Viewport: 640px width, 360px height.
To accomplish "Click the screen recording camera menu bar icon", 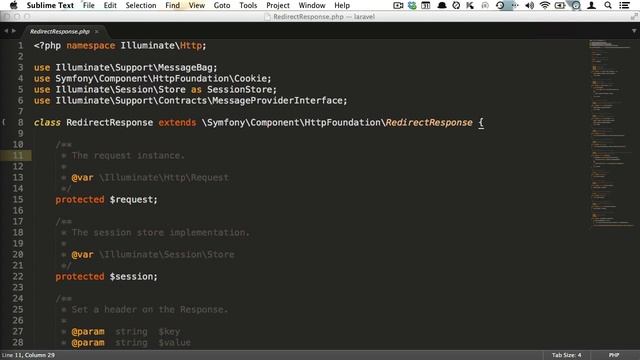I will pos(398,5).
